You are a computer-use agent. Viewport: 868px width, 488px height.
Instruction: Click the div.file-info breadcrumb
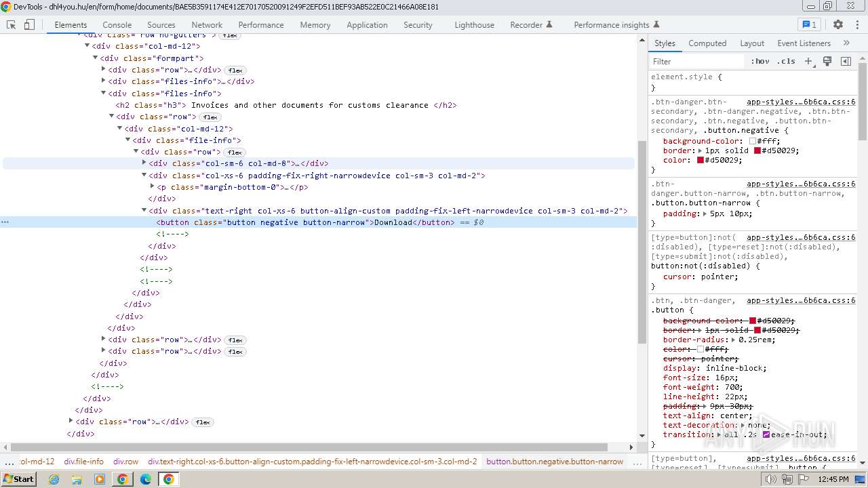click(84, 462)
